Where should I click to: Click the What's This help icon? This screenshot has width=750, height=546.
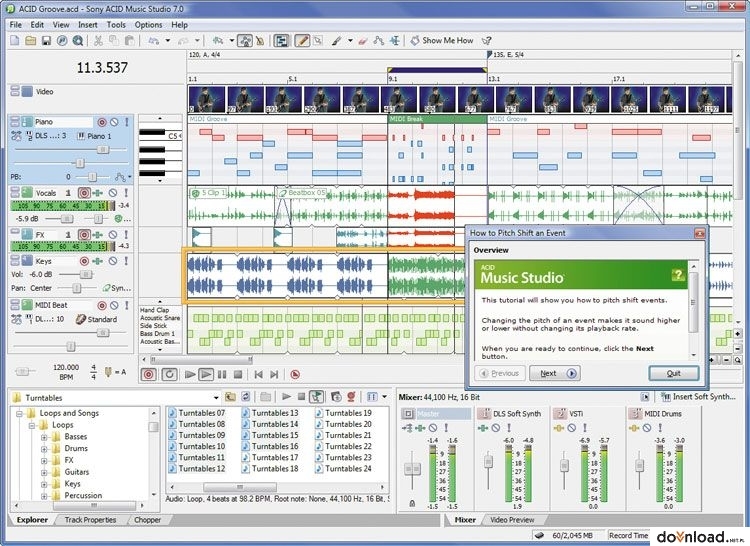[486, 41]
